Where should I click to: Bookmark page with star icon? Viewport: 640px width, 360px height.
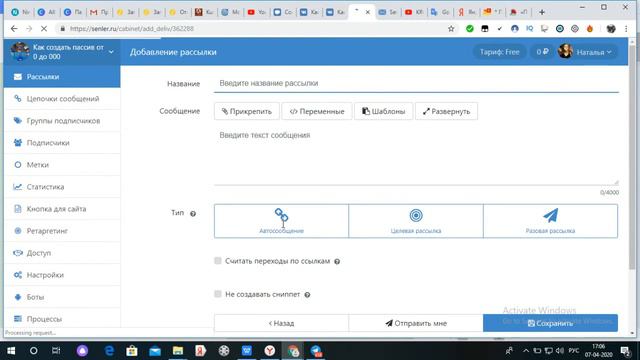pyautogui.click(x=451, y=29)
